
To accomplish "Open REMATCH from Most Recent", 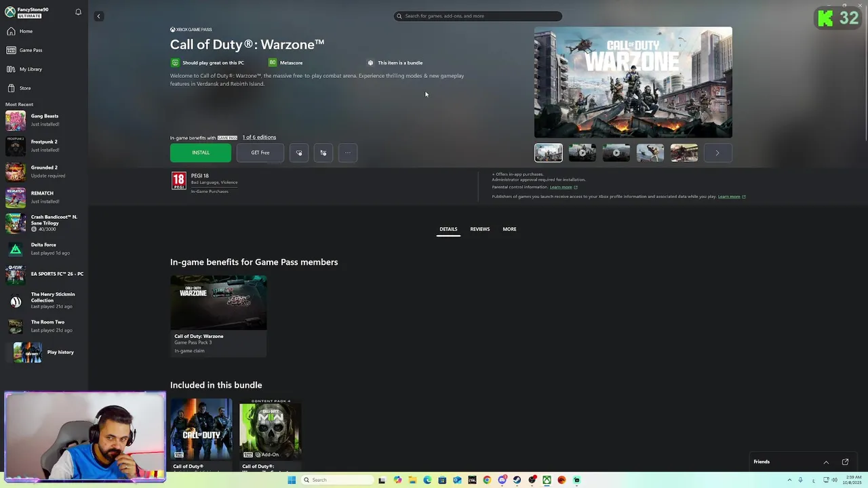I will tap(44, 197).
